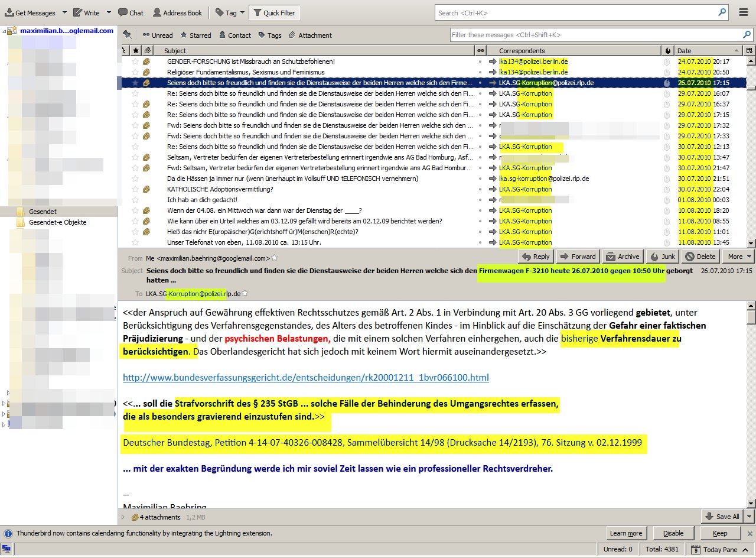Viewport: 756px width, 558px height.
Task: Open the Address Book
Action: coord(177,12)
